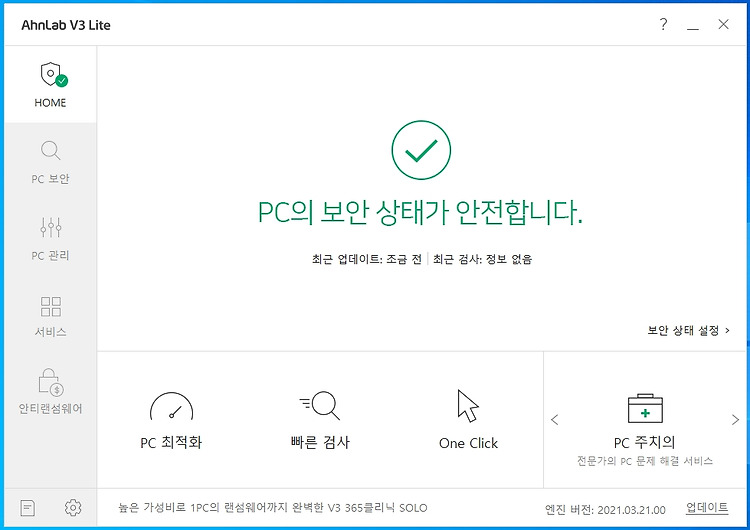This screenshot has width=750, height=530.
Task: Click the log document icon in the bottom left
Action: 28,508
